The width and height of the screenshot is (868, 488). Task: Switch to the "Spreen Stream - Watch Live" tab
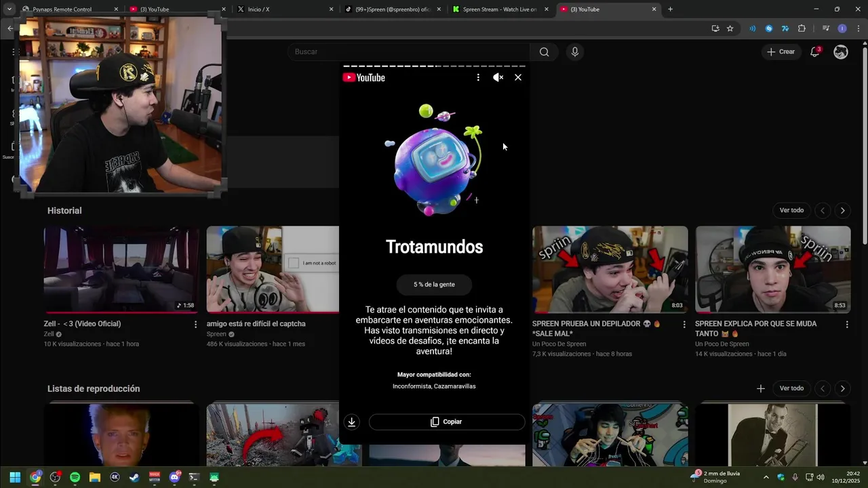coord(502,9)
